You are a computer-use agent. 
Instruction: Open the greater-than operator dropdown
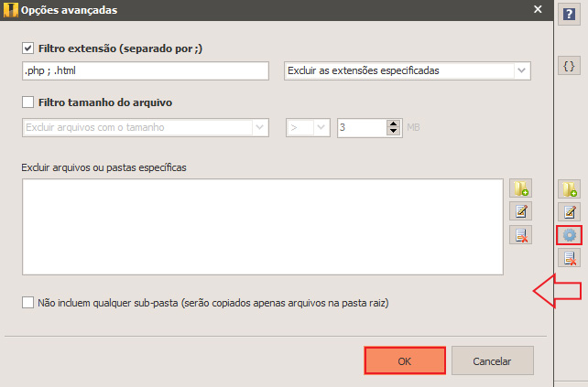tap(308, 127)
